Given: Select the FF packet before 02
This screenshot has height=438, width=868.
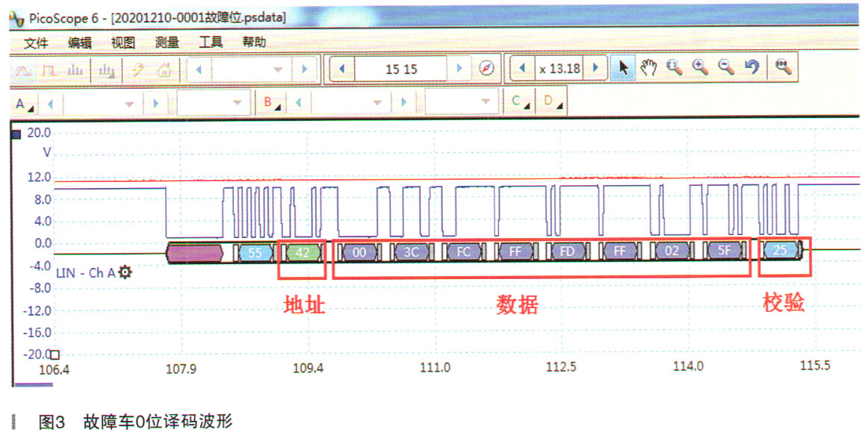Looking at the screenshot, I should (x=619, y=251).
